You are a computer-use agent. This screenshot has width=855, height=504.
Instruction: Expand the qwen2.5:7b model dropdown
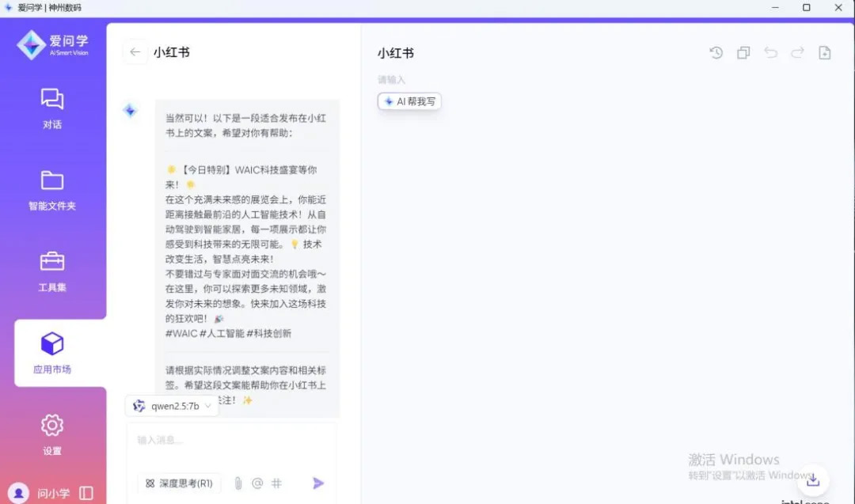point(172,406)
